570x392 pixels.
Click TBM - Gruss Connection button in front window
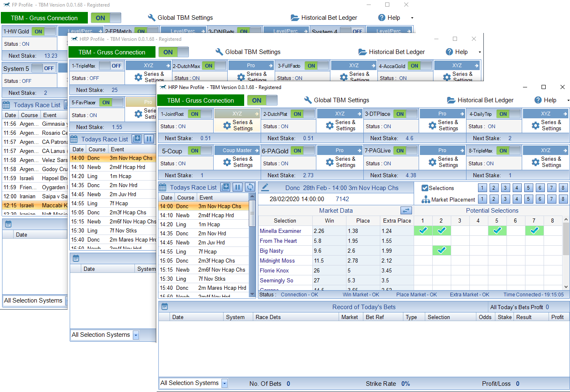[200, 101]
